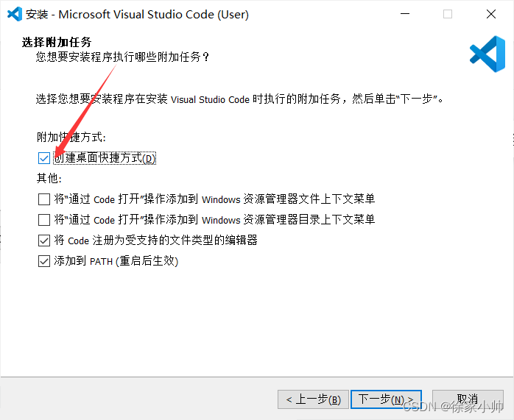The height and width of the screenshot is (420, 514).
Task: Uncheck the 创建桌面快捷方式 checkbox
Action: (44, 158)
